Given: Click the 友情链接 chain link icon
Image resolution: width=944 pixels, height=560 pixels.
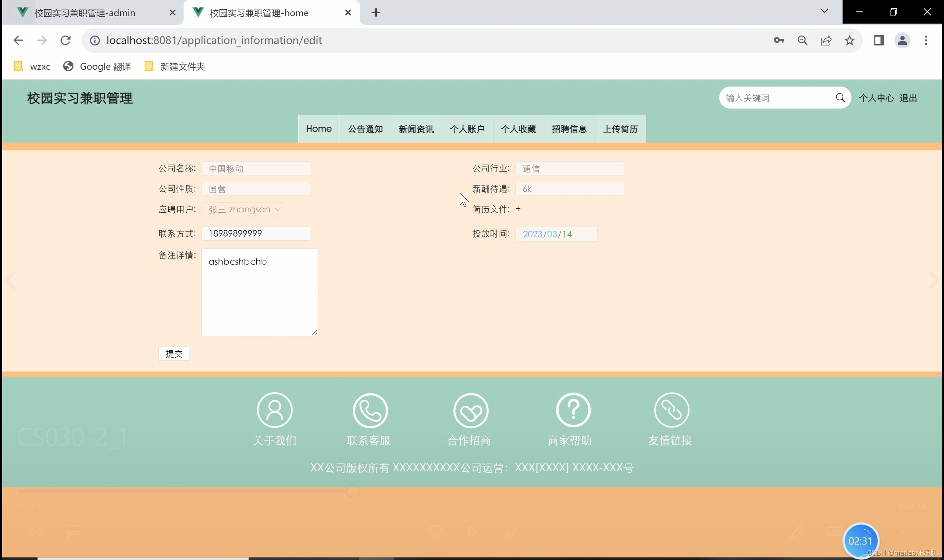Looking at the screenshot, I should [671, 410].
